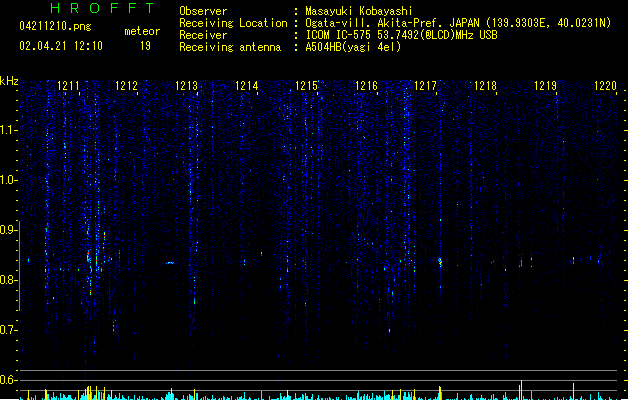629x400 pixels.
Task: Select the filename 04211210.png
Action: click(55, 26)
